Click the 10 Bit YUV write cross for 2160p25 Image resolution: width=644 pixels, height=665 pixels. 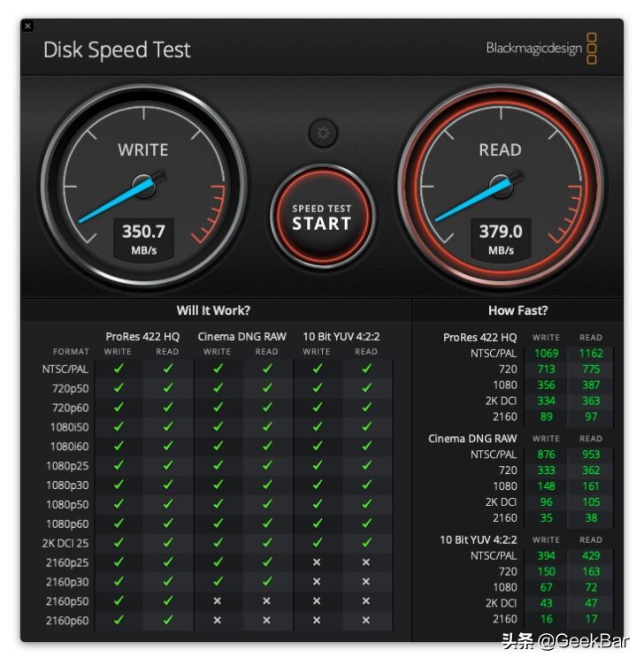[317, 562]
